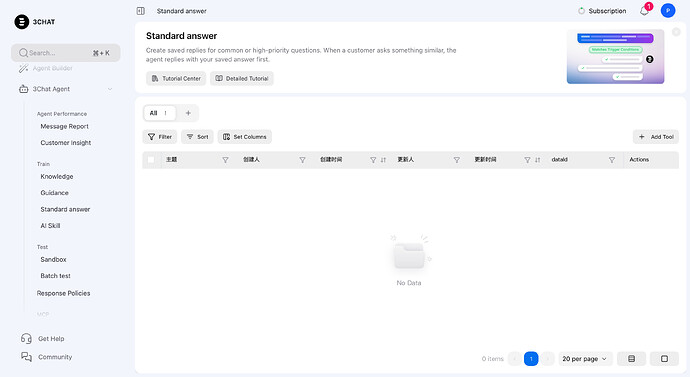This screenshot has width=690, height=377.
Task: Open Sandbox test page
Action: (x=53, y=260)
